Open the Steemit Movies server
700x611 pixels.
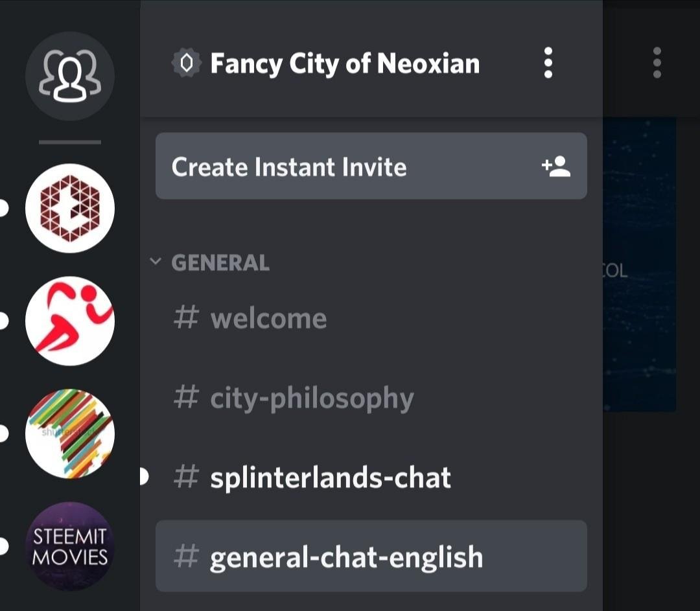pyautogui.click(x=69, y=546)
